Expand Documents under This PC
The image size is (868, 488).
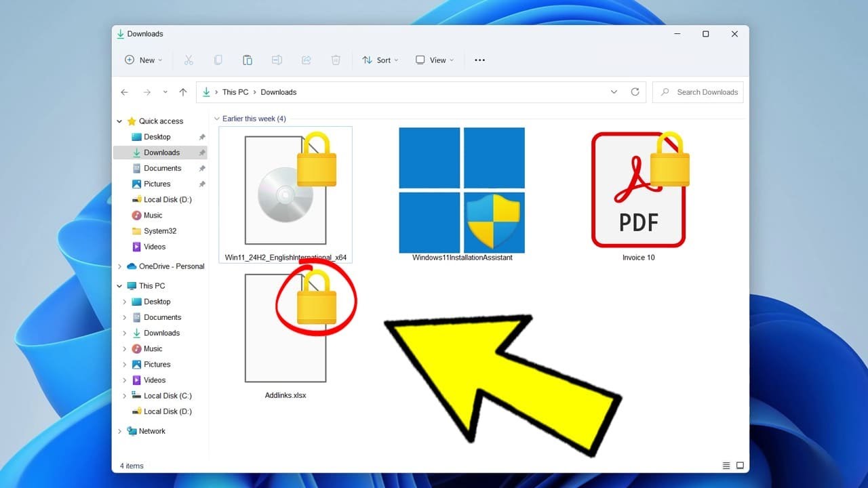124,317
